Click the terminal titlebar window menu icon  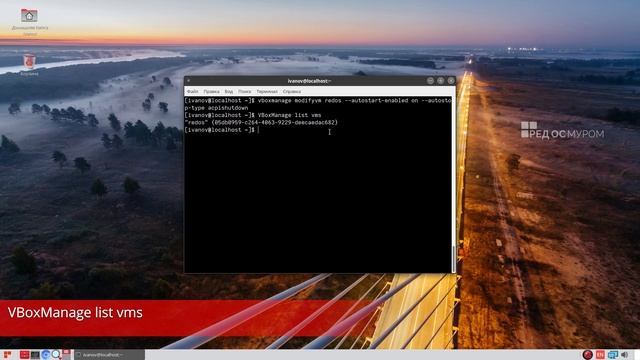click(x=189, y=81)
